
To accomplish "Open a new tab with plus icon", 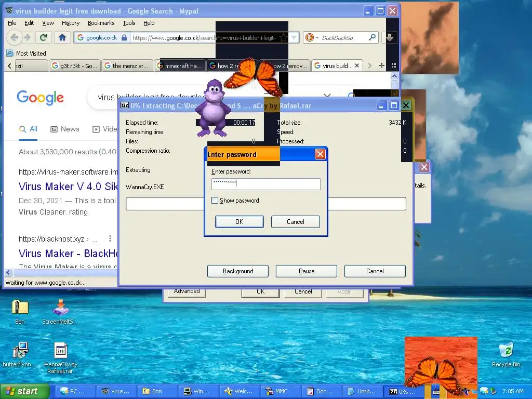I will coord(382,65).
